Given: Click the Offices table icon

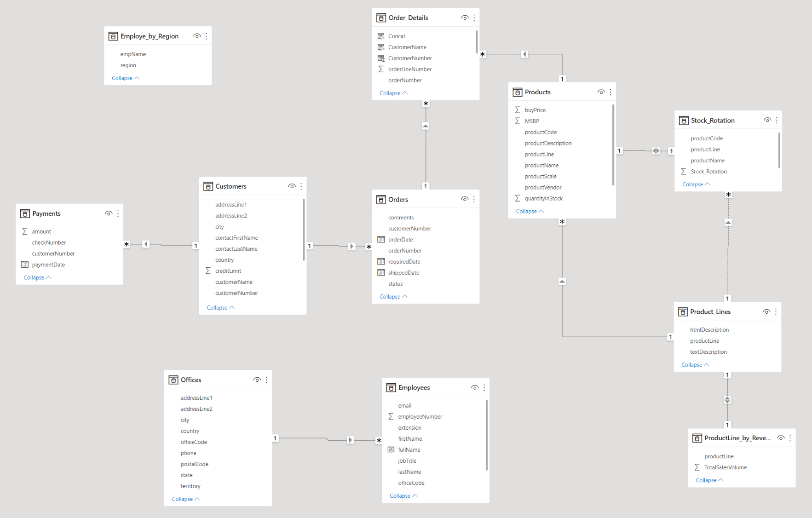Looking at the screenshot, I should point(173,380).
